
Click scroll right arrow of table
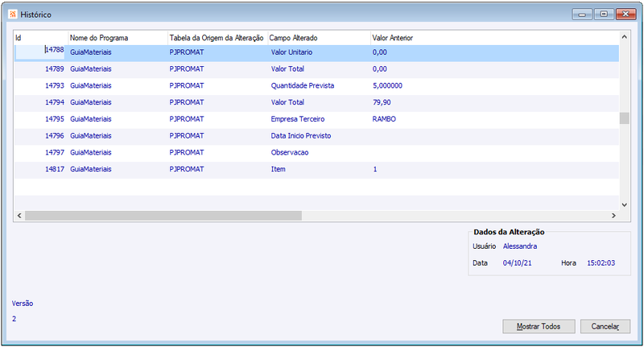[613, 216]
